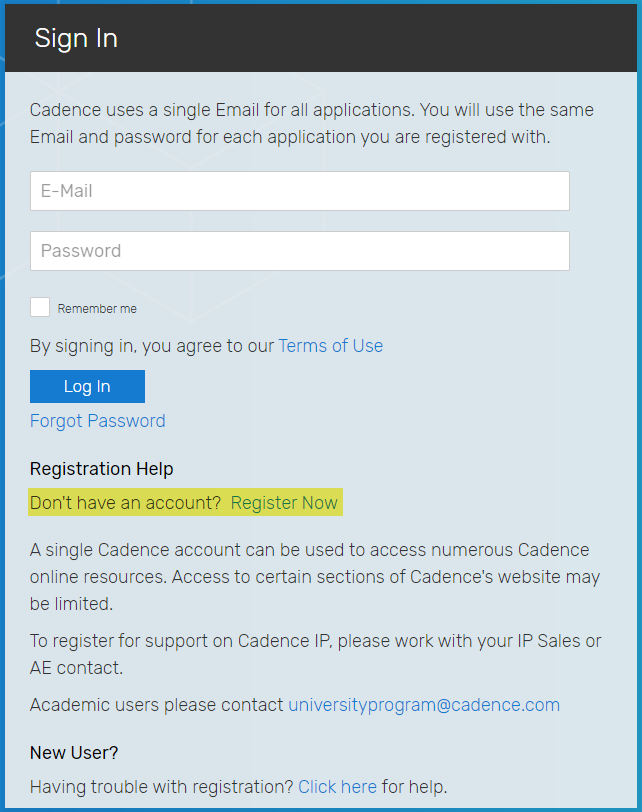Click the 'By signing in, you agree' text

pyautogui.click(x=152, y=346)
